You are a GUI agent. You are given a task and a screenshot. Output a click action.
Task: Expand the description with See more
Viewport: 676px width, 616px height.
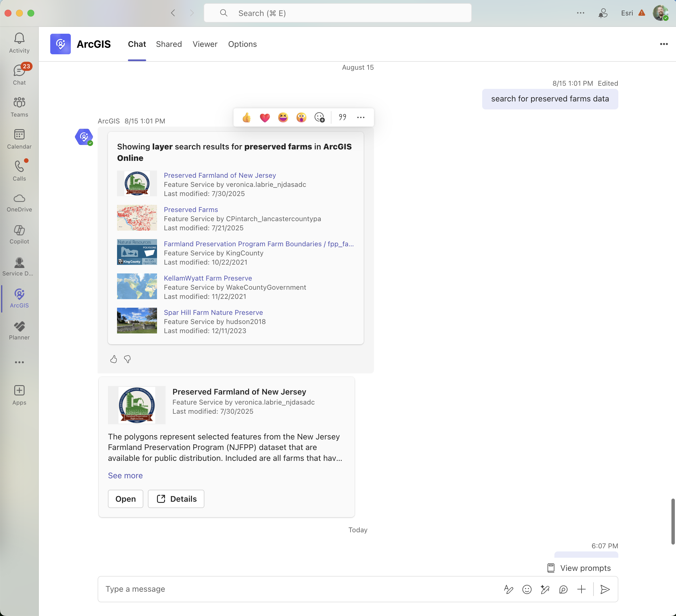point(125,475)
